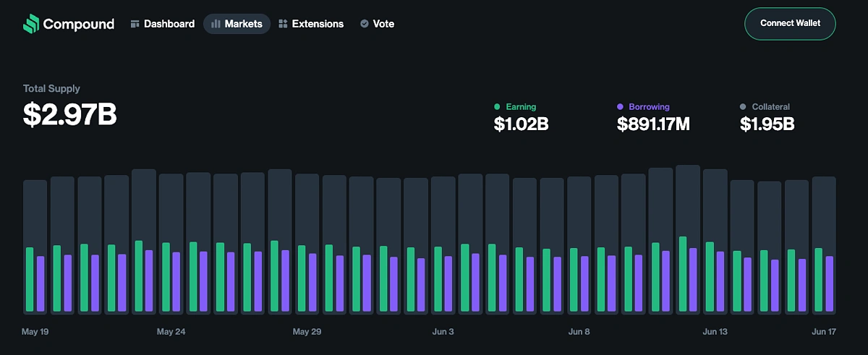The image size is (868, 355).
Task: Click the Dashboard icon in navigation
Action: point(135,24)
